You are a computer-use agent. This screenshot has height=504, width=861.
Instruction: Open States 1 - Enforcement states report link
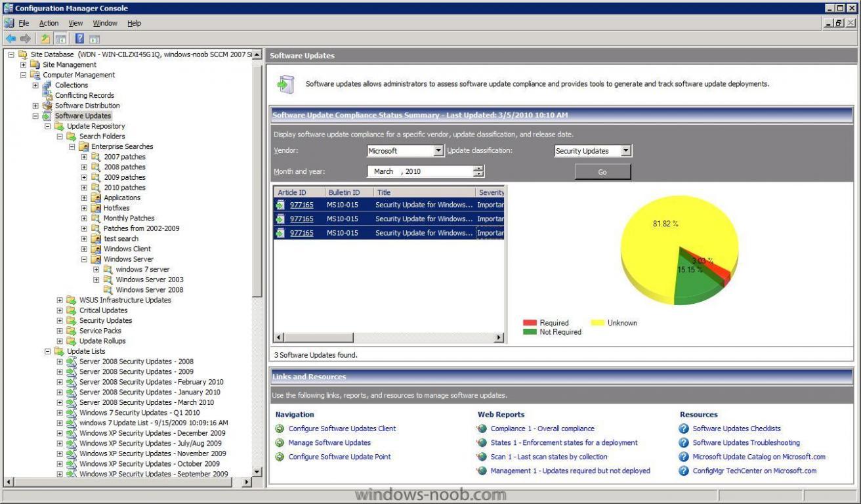(564, 443)
